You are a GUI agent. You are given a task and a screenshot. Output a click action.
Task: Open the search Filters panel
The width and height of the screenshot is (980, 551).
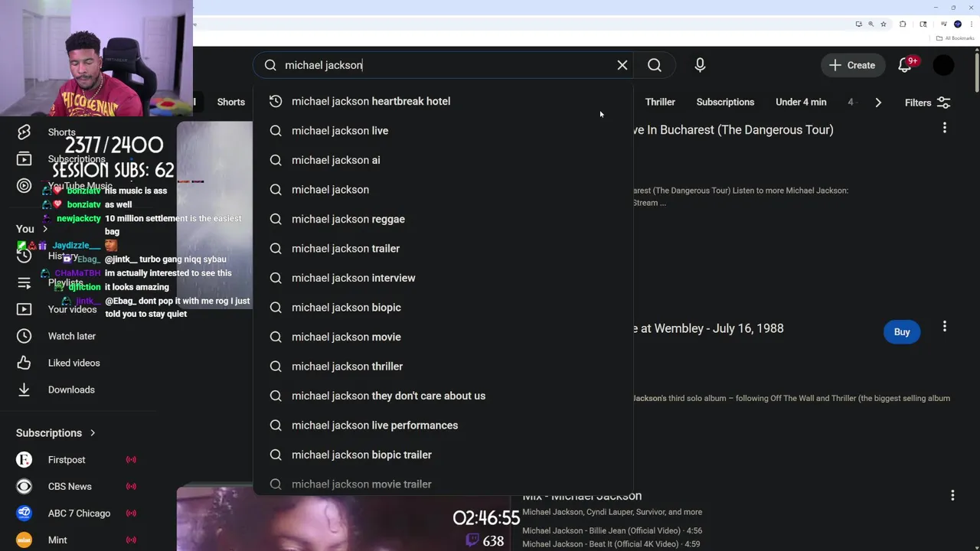point(927,103)
